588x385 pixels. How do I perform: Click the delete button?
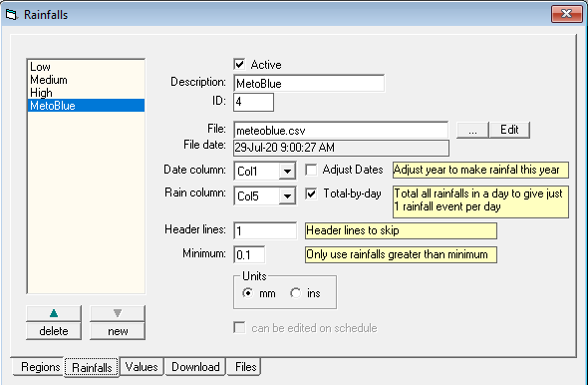(54, 331)
